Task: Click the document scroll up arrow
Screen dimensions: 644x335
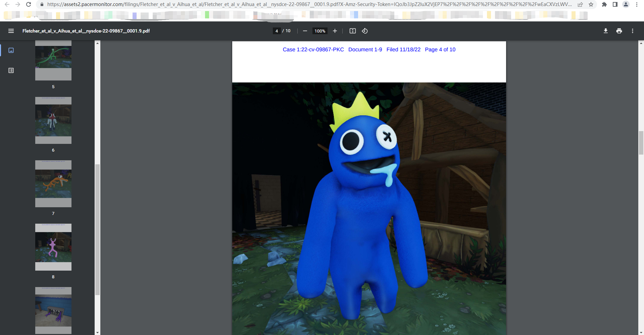Action: (641, 43)
